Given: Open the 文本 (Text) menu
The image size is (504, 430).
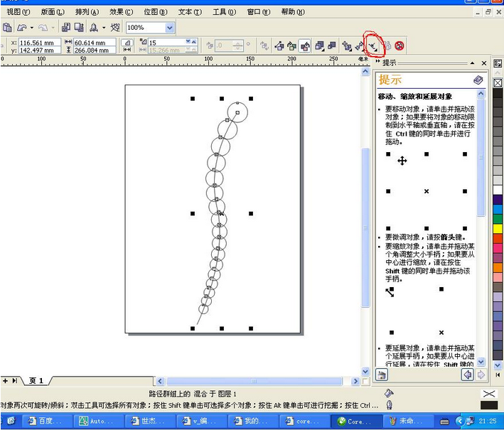Looking at the screenshot, I should (x=190, y=12).
